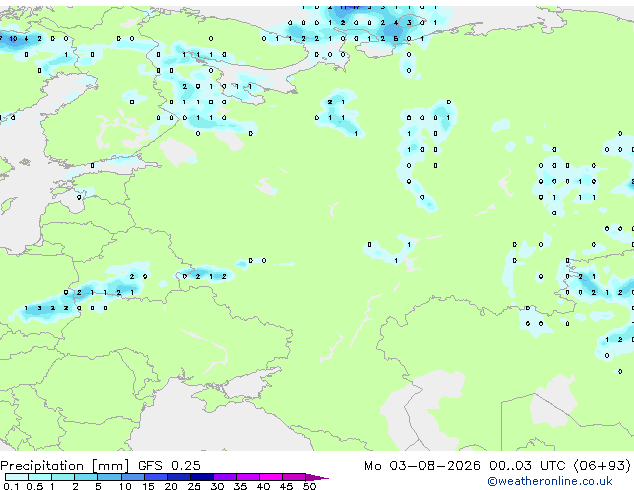The image size is (634, 490).
Task: Select the 2–5 mm legend color box
Action: 86,477
